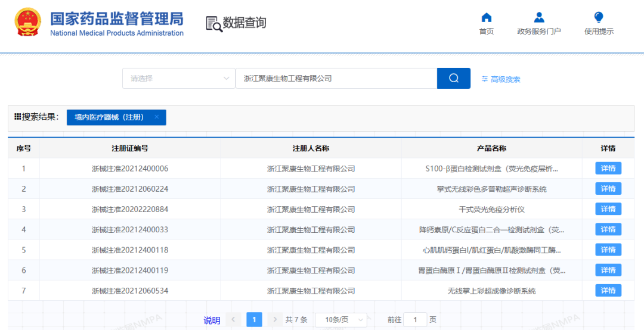Go to the next results page
The width and height of the screenshot is (644, 330).
point(274,320)
